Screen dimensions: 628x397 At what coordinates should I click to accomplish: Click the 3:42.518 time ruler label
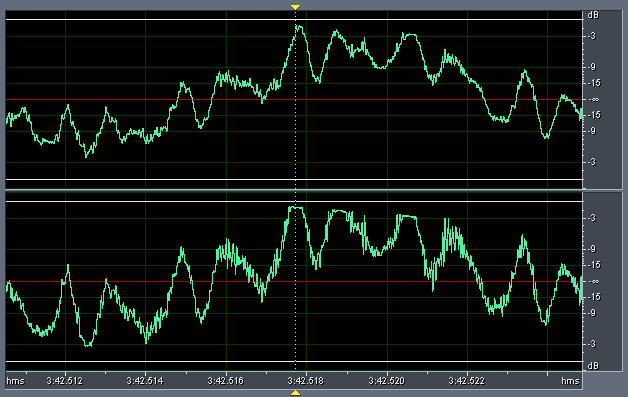click(x=306, y=381)
